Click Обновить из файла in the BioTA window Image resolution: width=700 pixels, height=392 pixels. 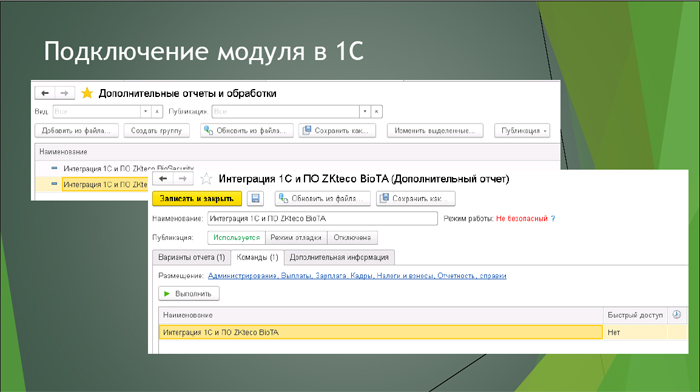[322, 199]
